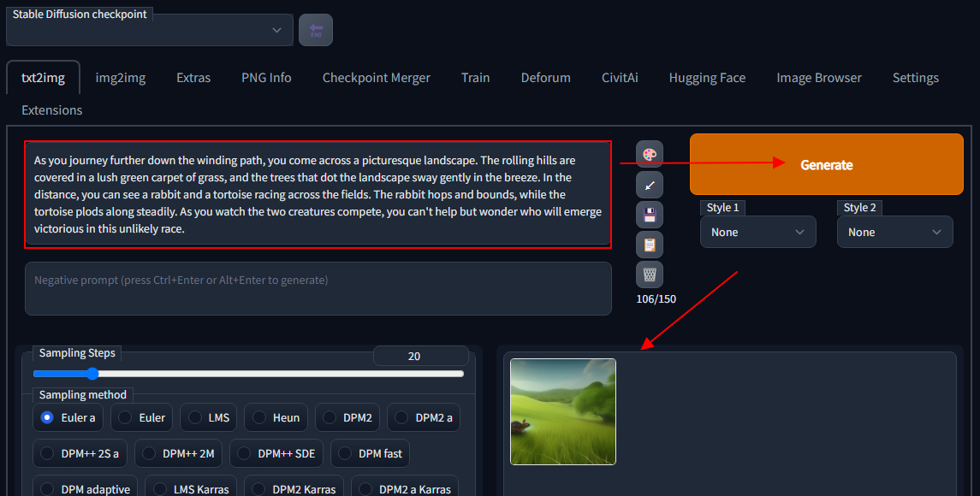Select the Heun sampling method
980x496 pixels.
coord(276,417)
